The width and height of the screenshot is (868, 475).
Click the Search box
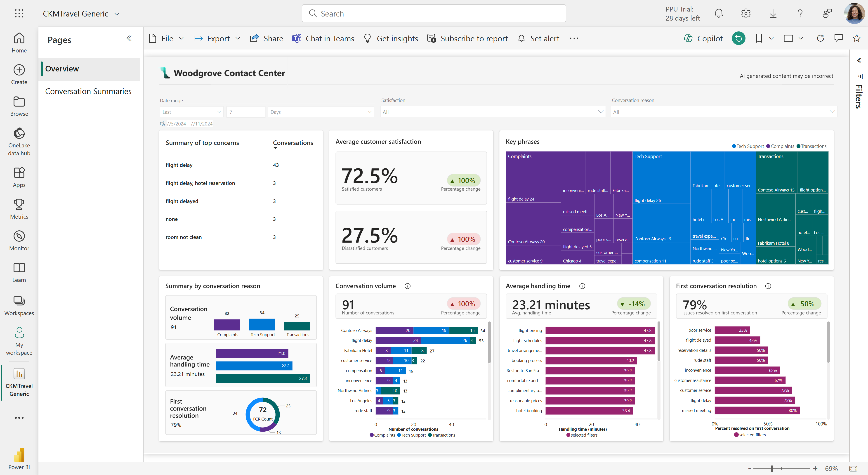pos(434,14)
